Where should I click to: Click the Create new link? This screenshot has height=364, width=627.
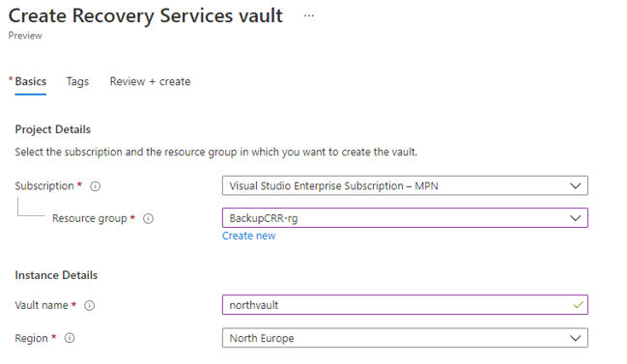pos(248,236)
